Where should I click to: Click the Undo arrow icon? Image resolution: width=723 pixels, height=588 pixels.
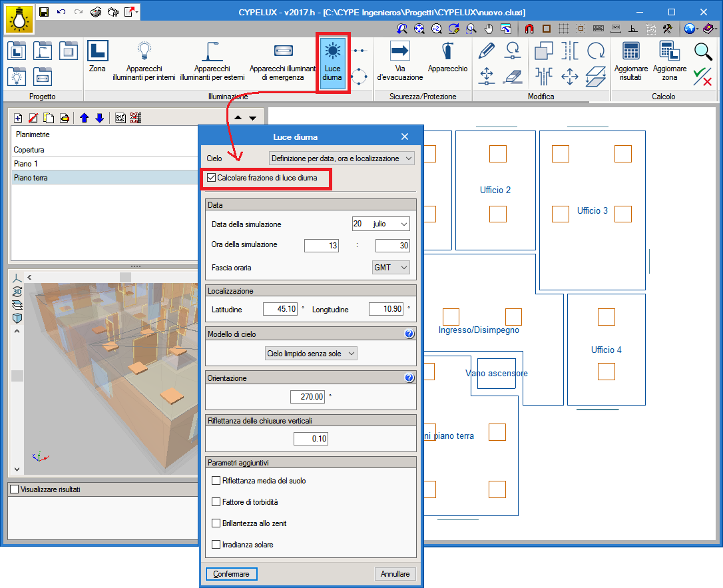pos(61,12)
